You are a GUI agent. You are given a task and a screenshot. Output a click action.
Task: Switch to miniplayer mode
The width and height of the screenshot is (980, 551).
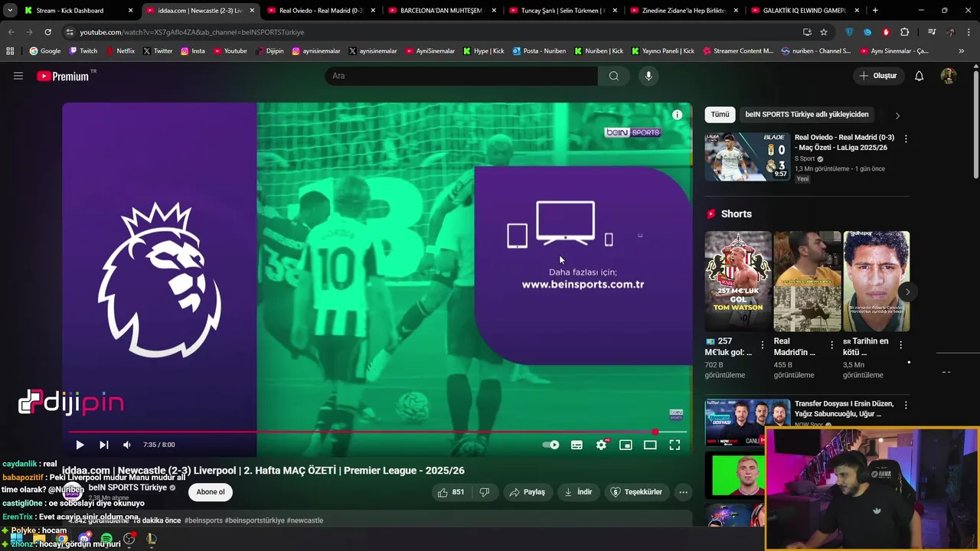coord(626,445)
